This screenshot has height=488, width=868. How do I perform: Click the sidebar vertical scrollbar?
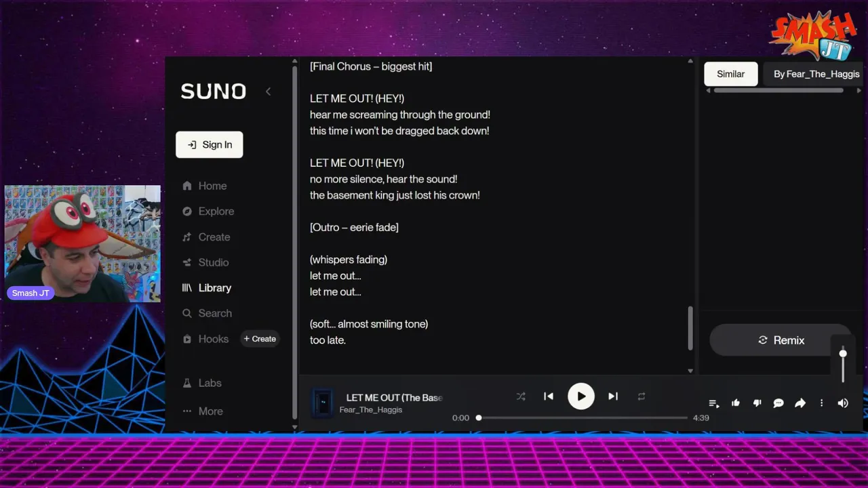[x=294, y=243]
